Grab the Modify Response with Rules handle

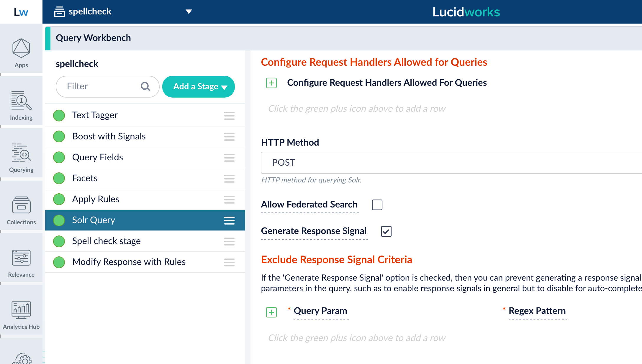(x=229, y=262)
